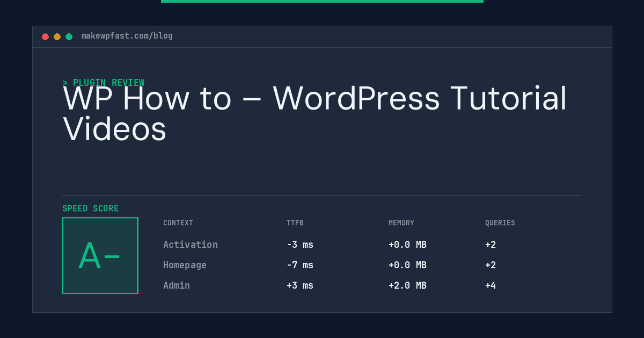644x338 pixels.
Task: Select the Admin row label
Action: tap(177, 285)
